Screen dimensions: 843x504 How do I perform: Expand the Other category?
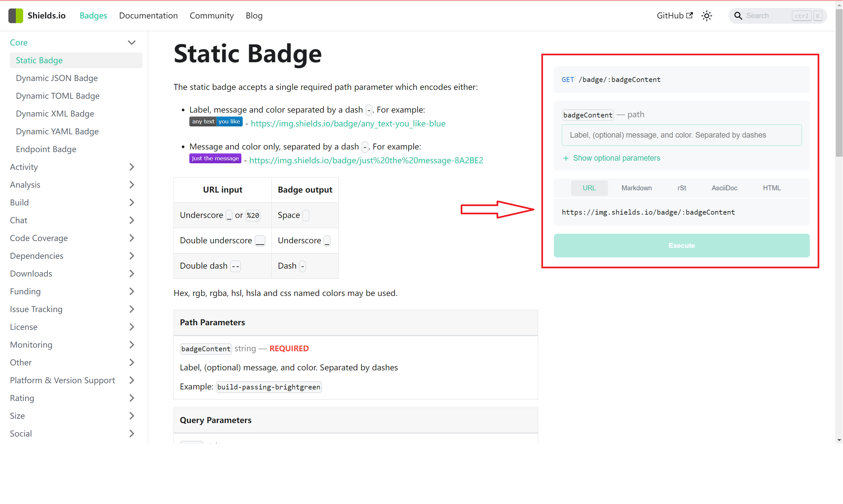[x=131, y=362]
